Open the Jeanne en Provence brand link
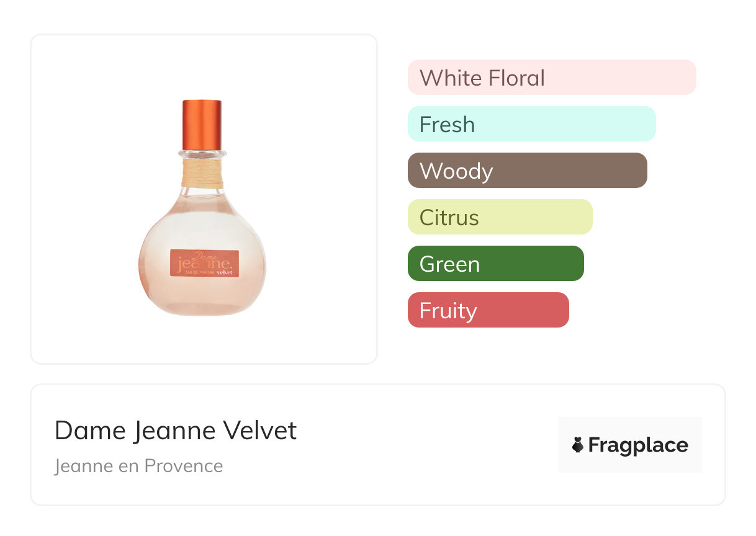This screenshot has height=536, width=756. 138,466
